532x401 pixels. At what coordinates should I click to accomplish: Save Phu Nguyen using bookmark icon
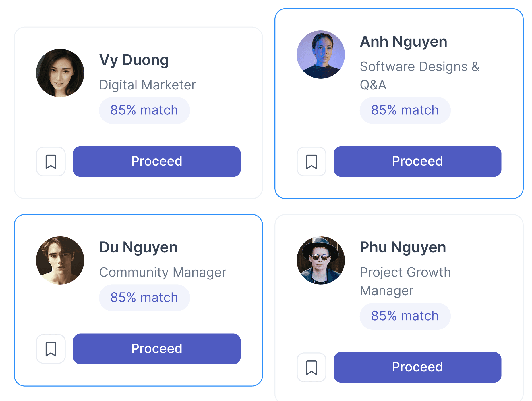[x=312, y=367]
